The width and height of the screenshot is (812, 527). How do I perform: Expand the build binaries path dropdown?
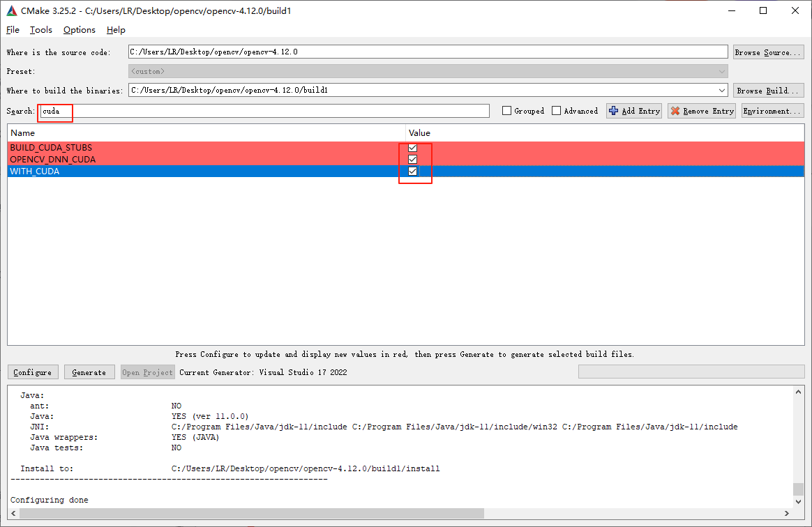722,90
